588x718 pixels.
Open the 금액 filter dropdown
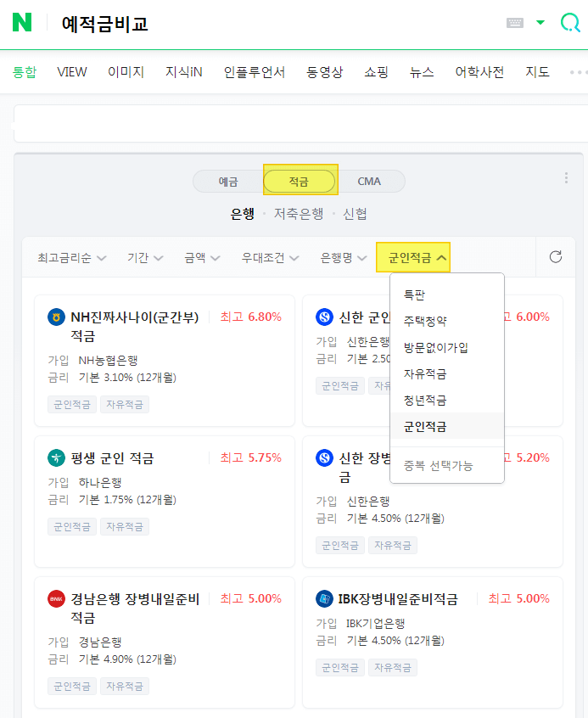tap(202, 258)
